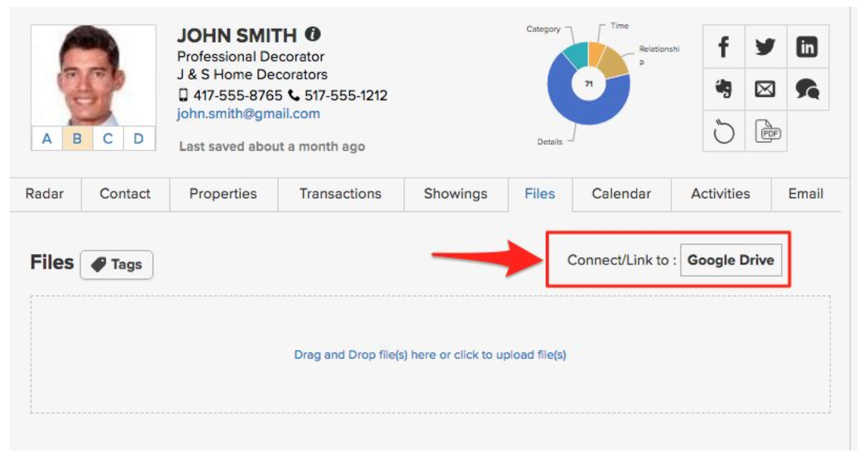The height and width of the screenshot is (460, 868).
Task: Click info icon beside John Smith
Action: click(312, 34)
